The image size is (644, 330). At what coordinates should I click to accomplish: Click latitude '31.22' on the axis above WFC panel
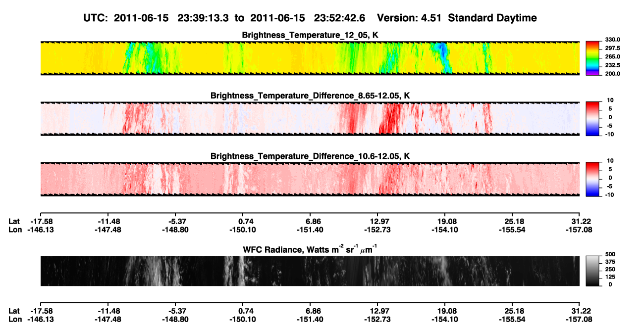582,221
